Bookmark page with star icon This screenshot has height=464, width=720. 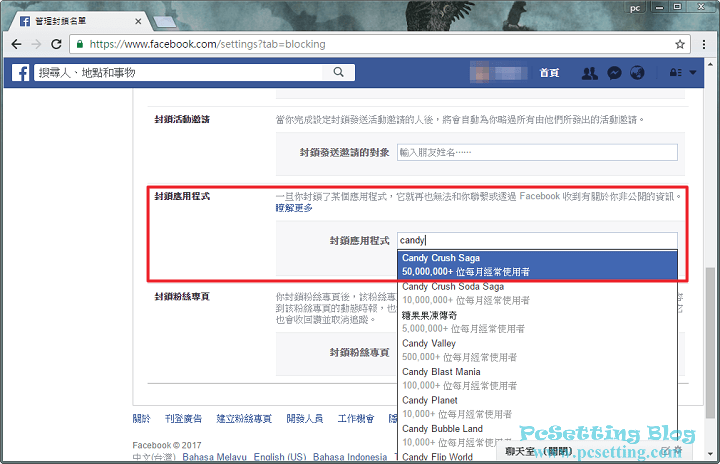[680, 44]
